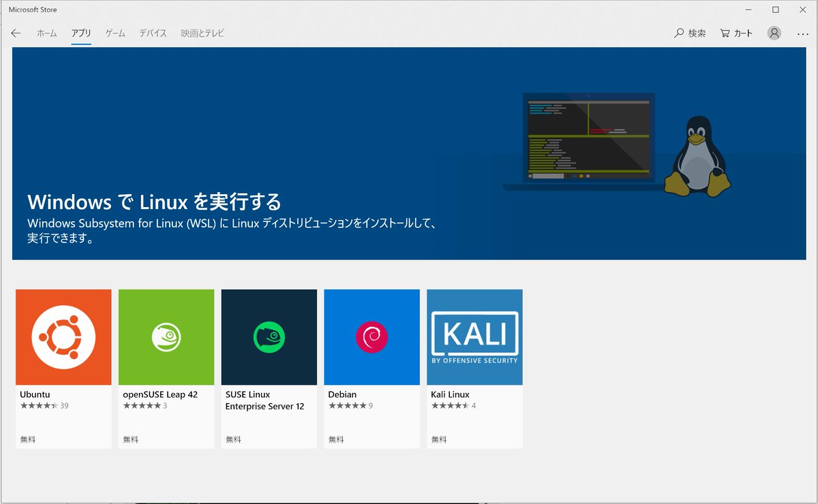Open the Ubuntu app title
The height and width of the screenshot is (504, 818).
pos(35,394)
